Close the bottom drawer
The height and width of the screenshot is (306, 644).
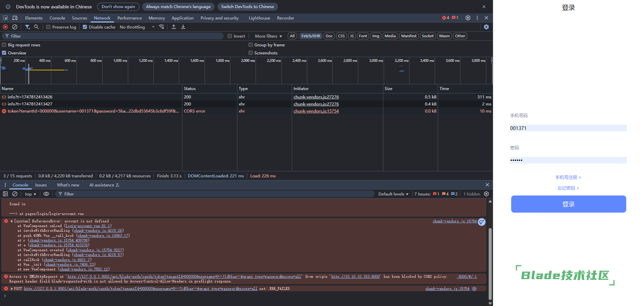coord(487,185)
